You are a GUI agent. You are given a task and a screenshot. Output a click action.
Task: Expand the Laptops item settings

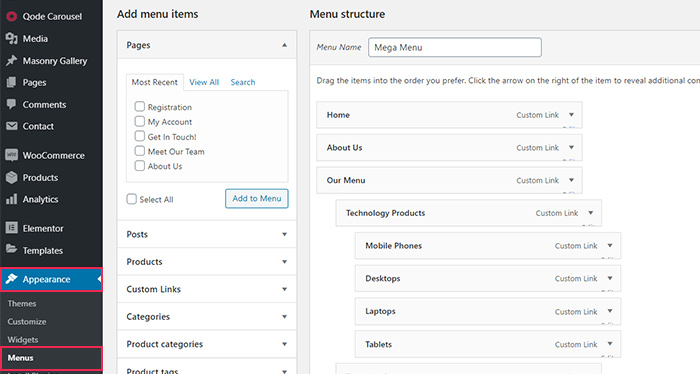tap(610, 311)
